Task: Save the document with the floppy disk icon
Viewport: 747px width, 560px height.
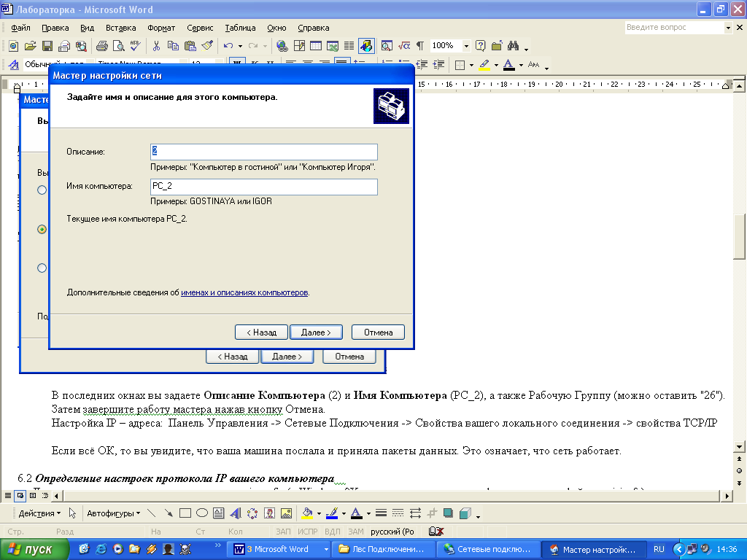Action: pos(47,46)
